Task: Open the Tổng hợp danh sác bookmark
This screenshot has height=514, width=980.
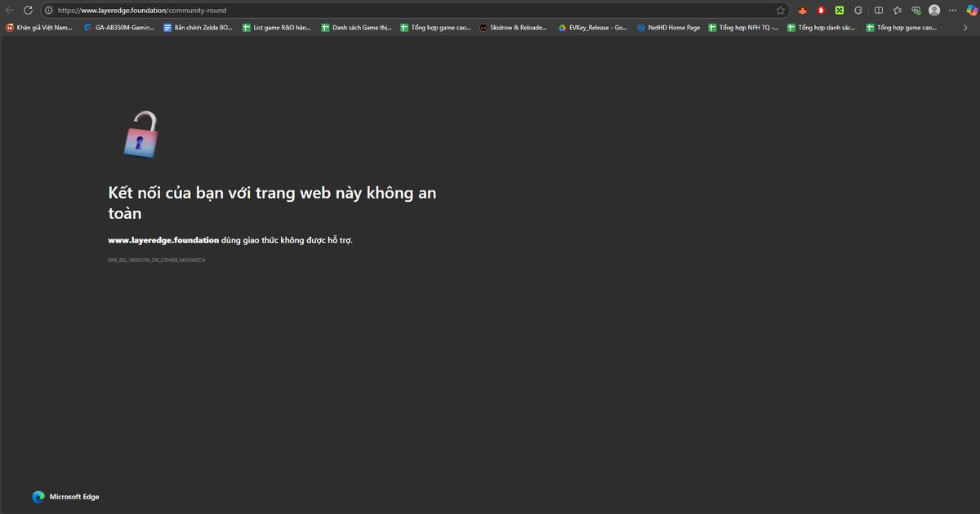Action: [x=822, y=28]
